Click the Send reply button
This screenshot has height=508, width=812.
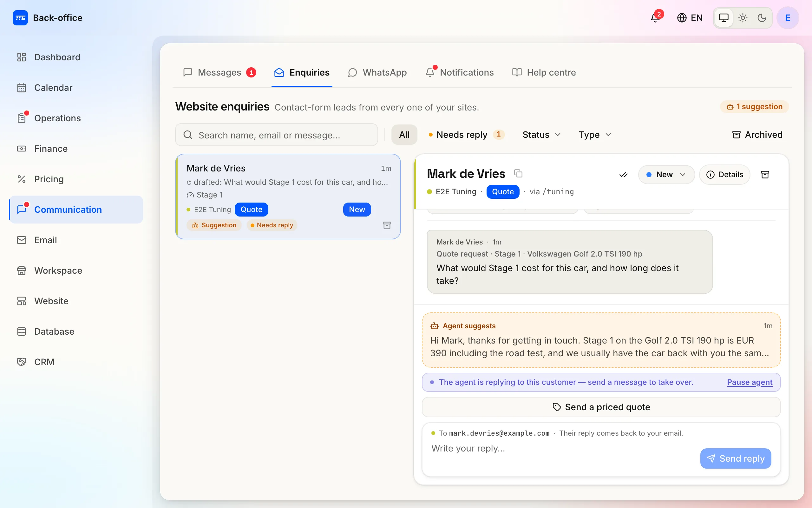736,458
